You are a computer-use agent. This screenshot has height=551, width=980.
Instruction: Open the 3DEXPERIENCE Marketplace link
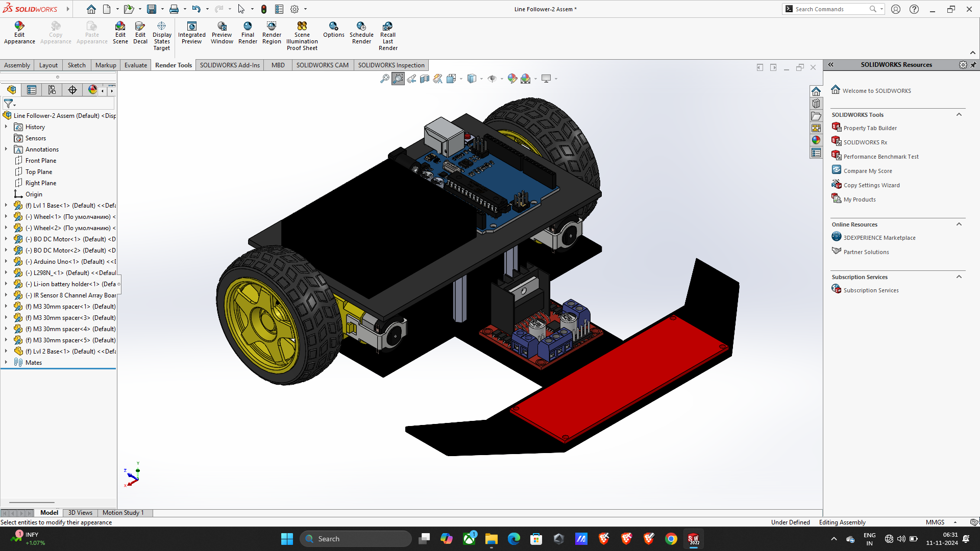tap(879, 238)
